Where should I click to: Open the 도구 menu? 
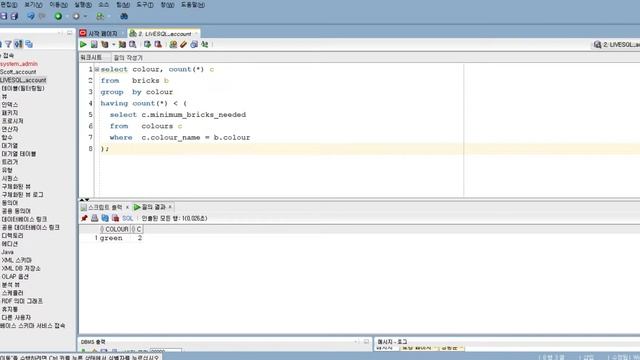145,5
